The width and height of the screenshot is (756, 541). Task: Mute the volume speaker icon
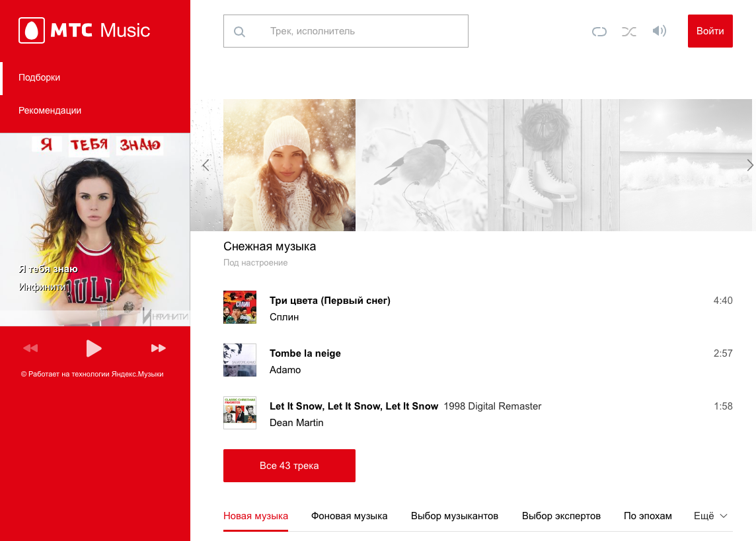(659, 31)
